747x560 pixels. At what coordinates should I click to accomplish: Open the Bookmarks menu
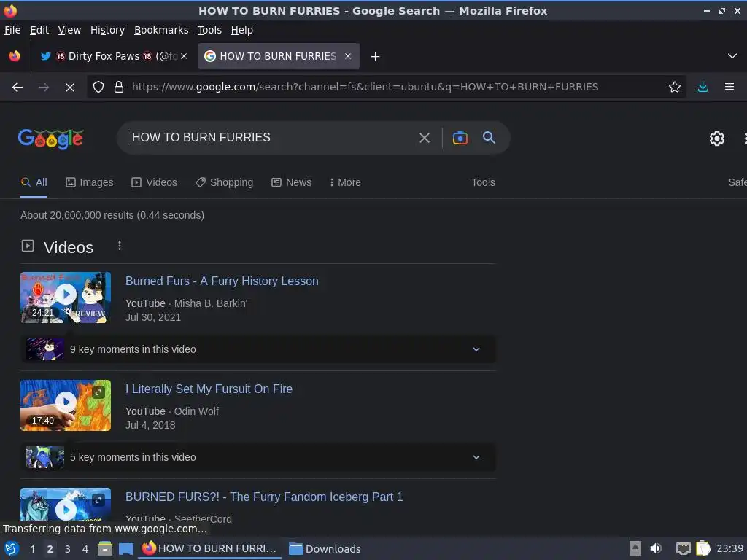pyautogui.click(x=161, y=30)
